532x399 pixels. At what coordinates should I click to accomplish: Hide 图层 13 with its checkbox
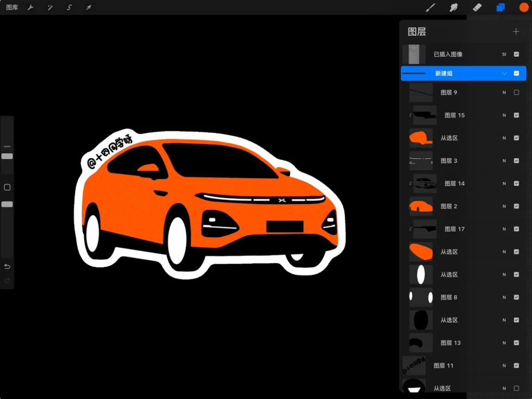(x=516, y=343)
